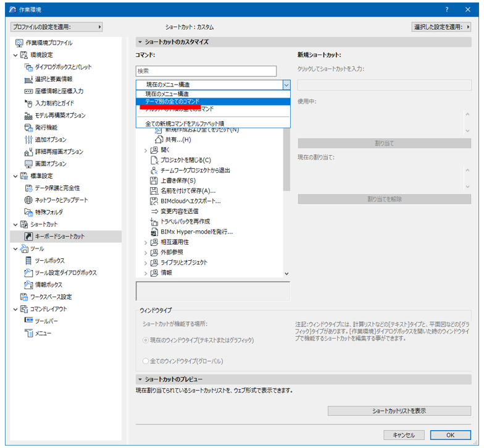Click the 情報ボックス icon
The width and height of the screenshot is (484, 448).
tap(28, 284)
